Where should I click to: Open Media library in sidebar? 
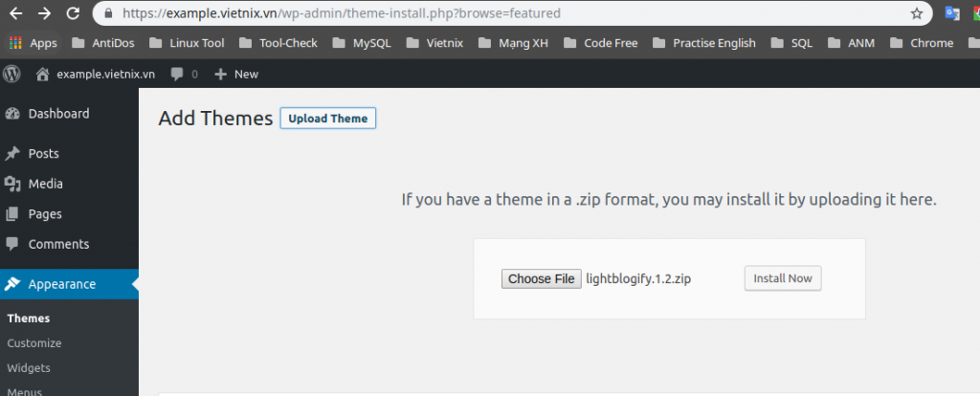45,184
